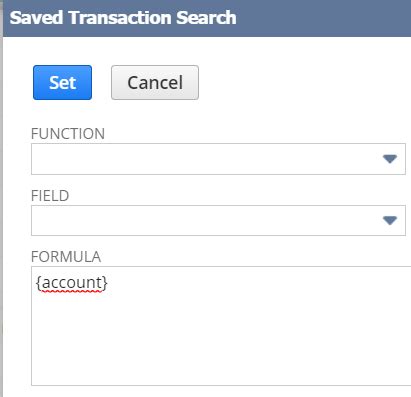Click inside the FORMULA text area
This screenshot has width=411, height=397.
(221, 326)
